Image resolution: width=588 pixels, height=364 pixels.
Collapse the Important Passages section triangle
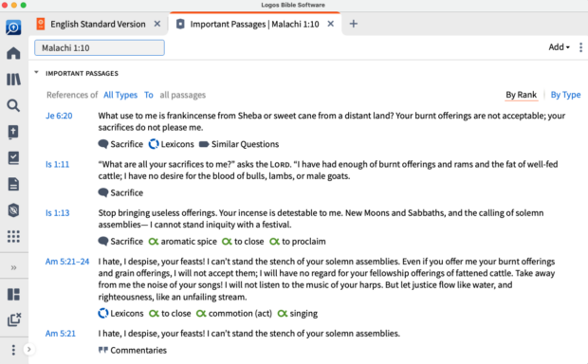pyautogui.click(x=36, y=72)
